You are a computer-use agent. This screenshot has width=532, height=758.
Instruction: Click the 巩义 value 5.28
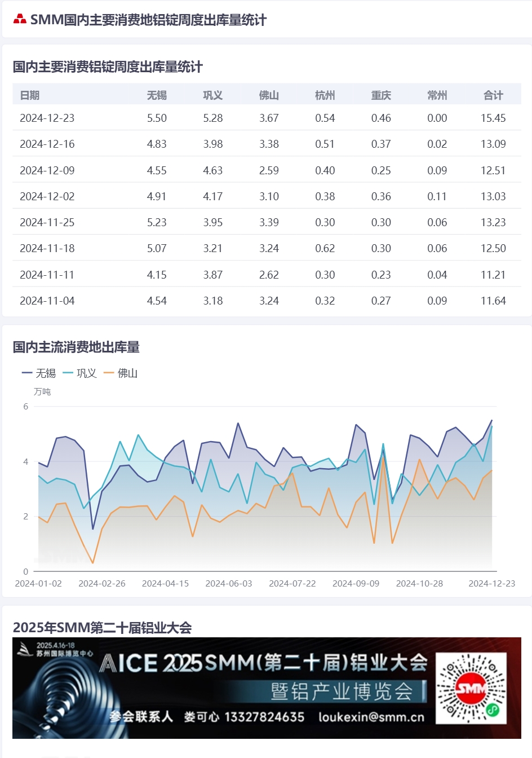point(213,118)
